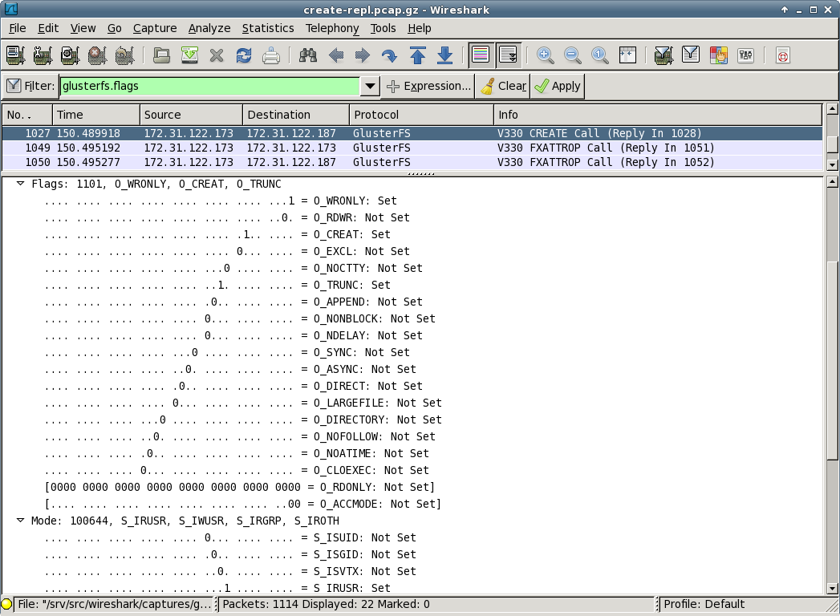Viewport: 840px width, 616px height.
Task: Select the O_CREAT: Set flag line
Action: [217, 234]
